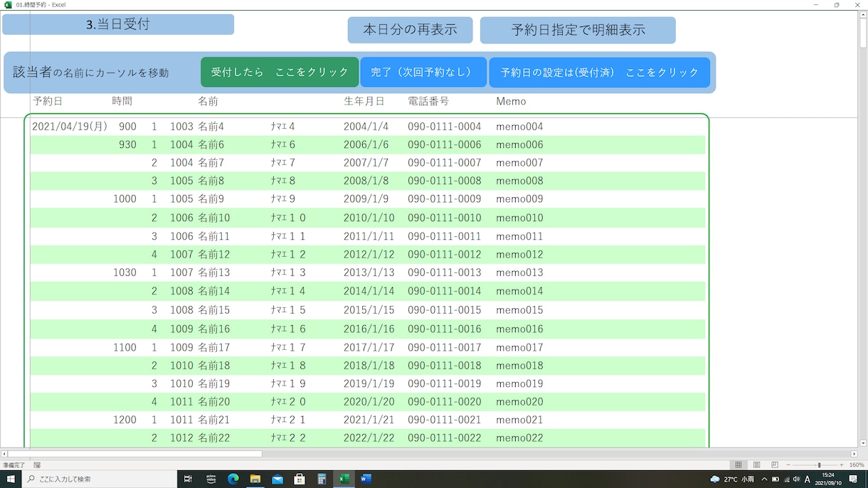Viewport: 868px width, 488px height.
Task: Switch to Page Break Preview
Action: 775,465
